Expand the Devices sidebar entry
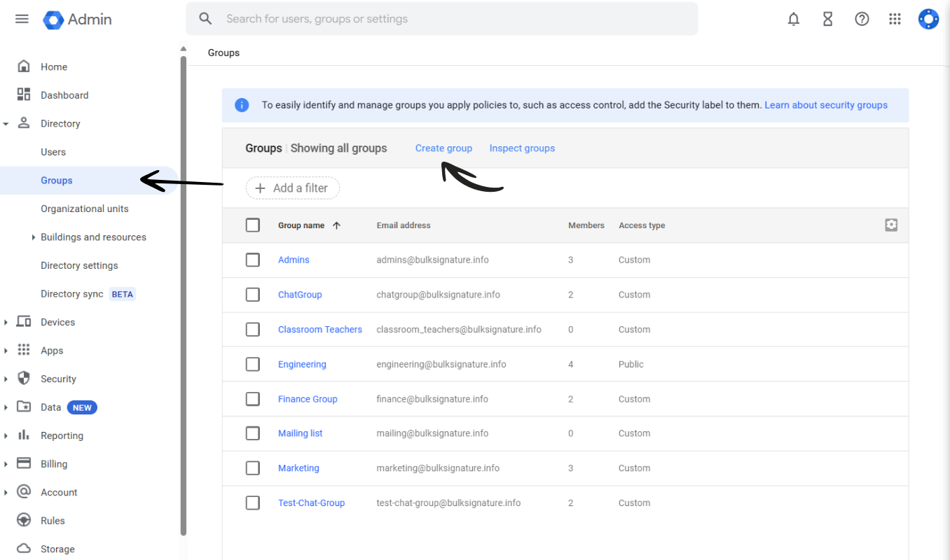This screenshot has width=950, height=560. (x=6, y=322)
